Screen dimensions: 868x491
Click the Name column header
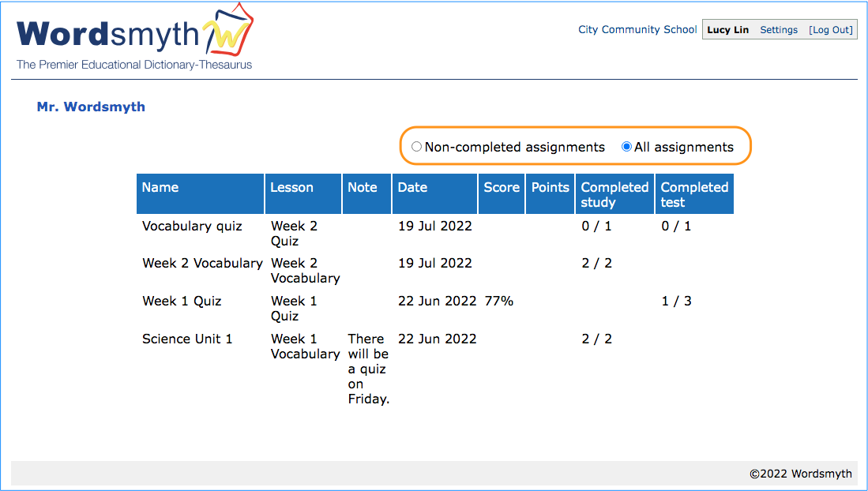click(160, 188)
